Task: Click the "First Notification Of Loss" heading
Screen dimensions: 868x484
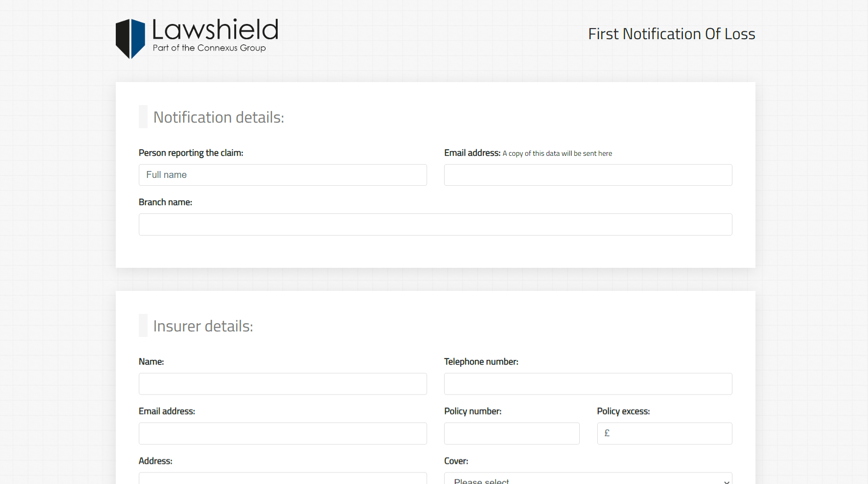Action: coord(672,34)
